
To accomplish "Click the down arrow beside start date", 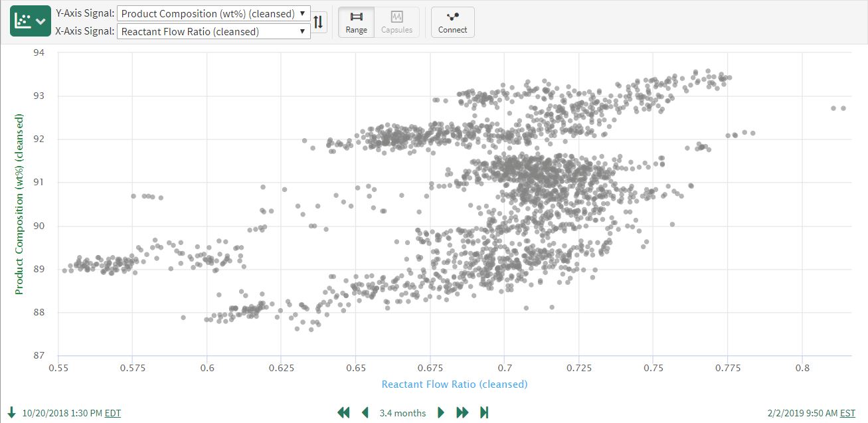I will 11,413.
